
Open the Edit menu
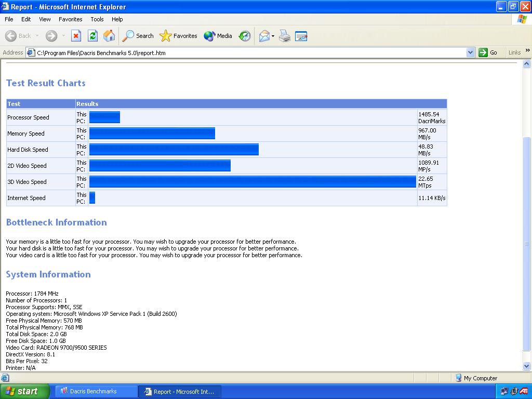pos(26,19)
